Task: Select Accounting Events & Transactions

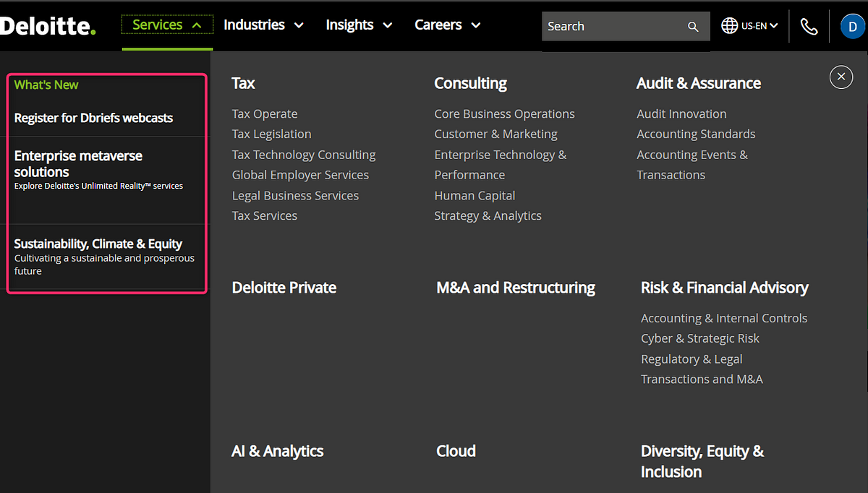Action: point(692,165)
